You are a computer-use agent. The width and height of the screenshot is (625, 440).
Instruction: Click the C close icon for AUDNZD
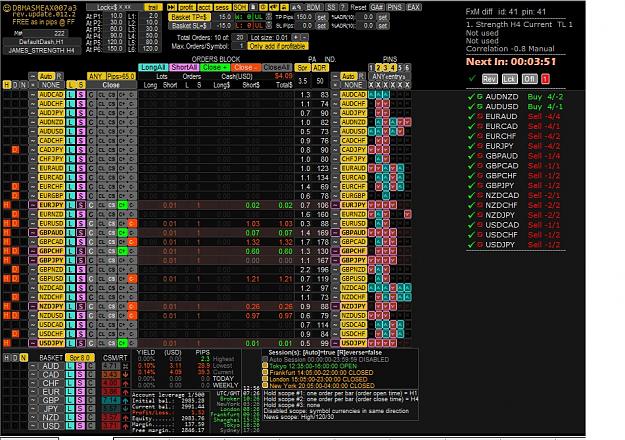pyautogui.click(x=91, y=122)
